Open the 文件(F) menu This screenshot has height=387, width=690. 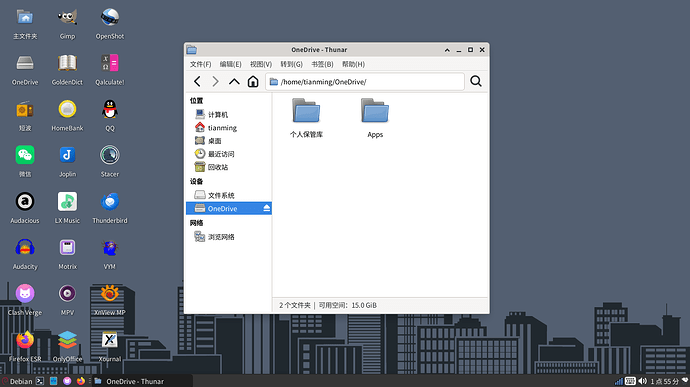point(200,64)
